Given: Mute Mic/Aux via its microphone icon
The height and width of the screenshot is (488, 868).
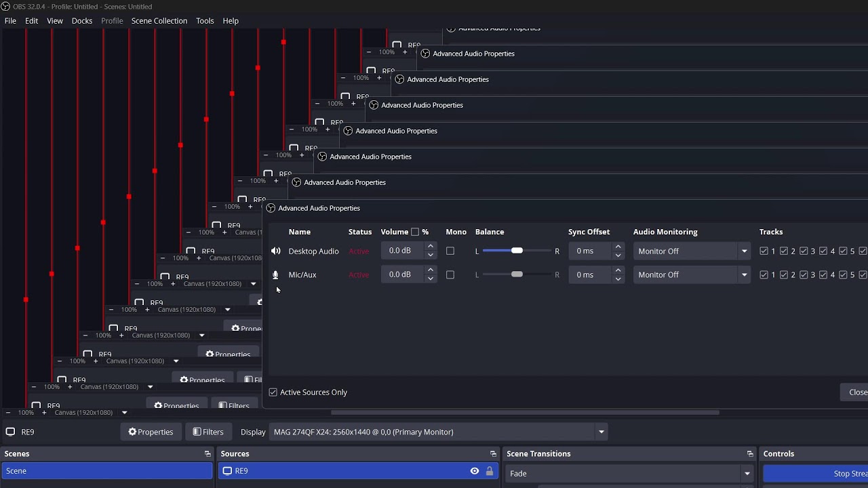Looking at the screenshot, I should 275,274.
